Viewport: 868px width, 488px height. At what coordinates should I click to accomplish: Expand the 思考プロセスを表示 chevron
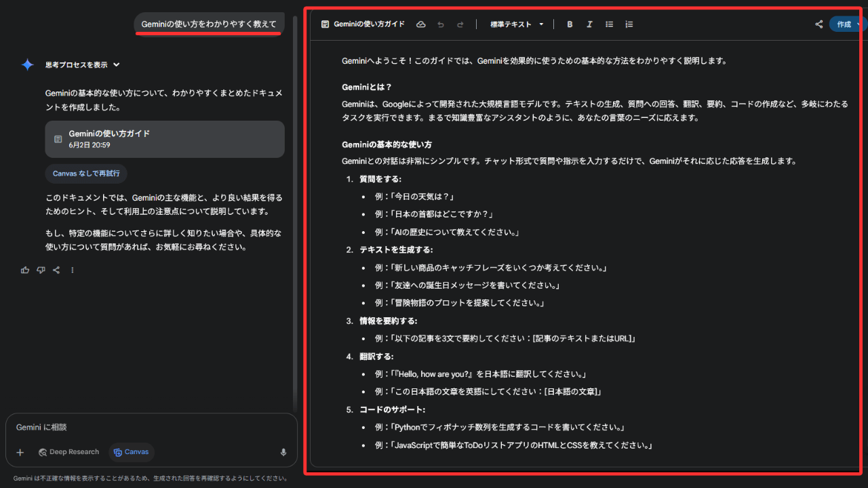[x=117, y=65]
